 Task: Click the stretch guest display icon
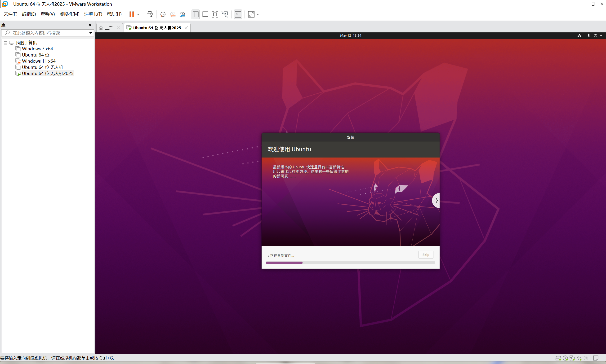tap(251, 14)
